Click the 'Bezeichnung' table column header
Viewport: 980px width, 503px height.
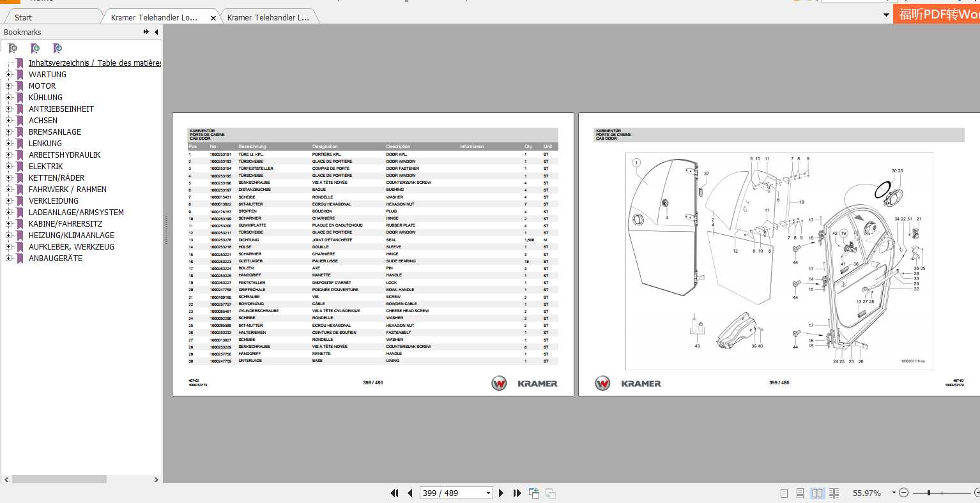tap(252, 147)
